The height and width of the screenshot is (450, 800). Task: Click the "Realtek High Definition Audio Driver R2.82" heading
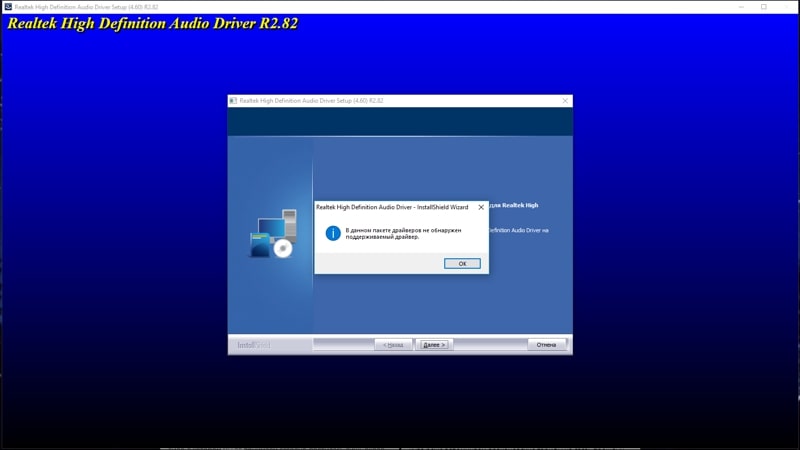pos(153,23)
